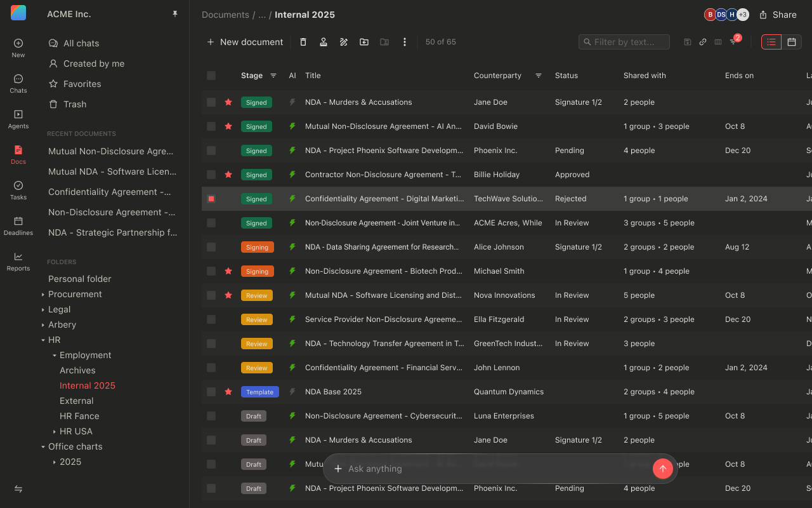Uncheck the selected Confidentiality Agreement Digital Marketing row
Viewport: 812px width, 508px height.
pyautogui.click(x=211, y=199)
